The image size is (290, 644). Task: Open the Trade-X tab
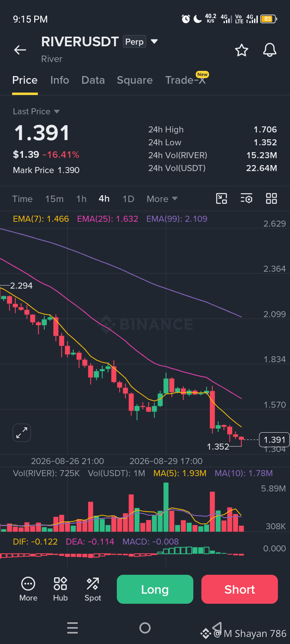[186, 80]
